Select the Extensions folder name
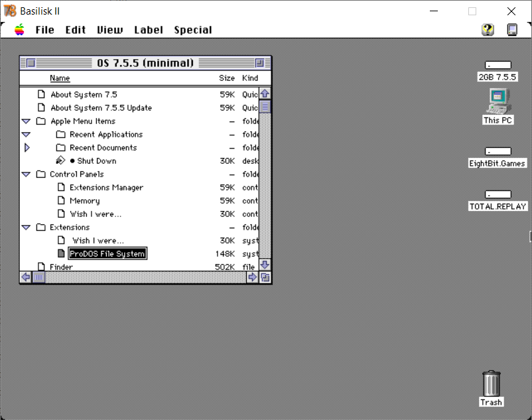 70,228
